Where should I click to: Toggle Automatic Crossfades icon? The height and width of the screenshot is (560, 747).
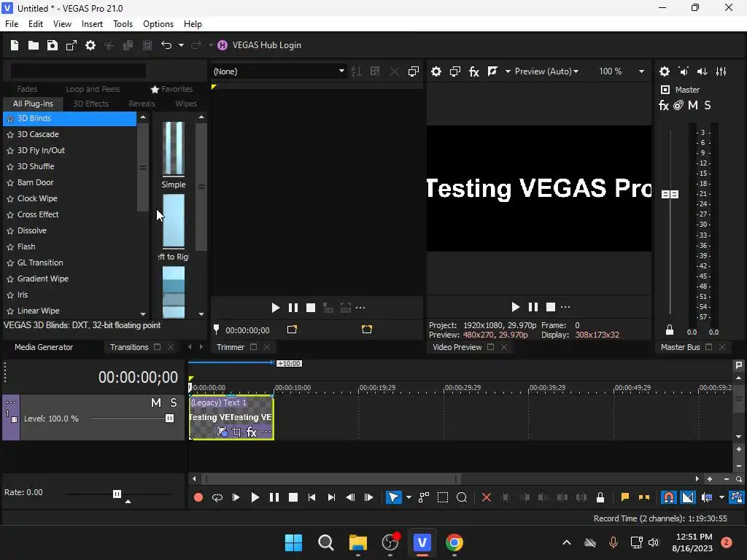(x=688, y=497)
